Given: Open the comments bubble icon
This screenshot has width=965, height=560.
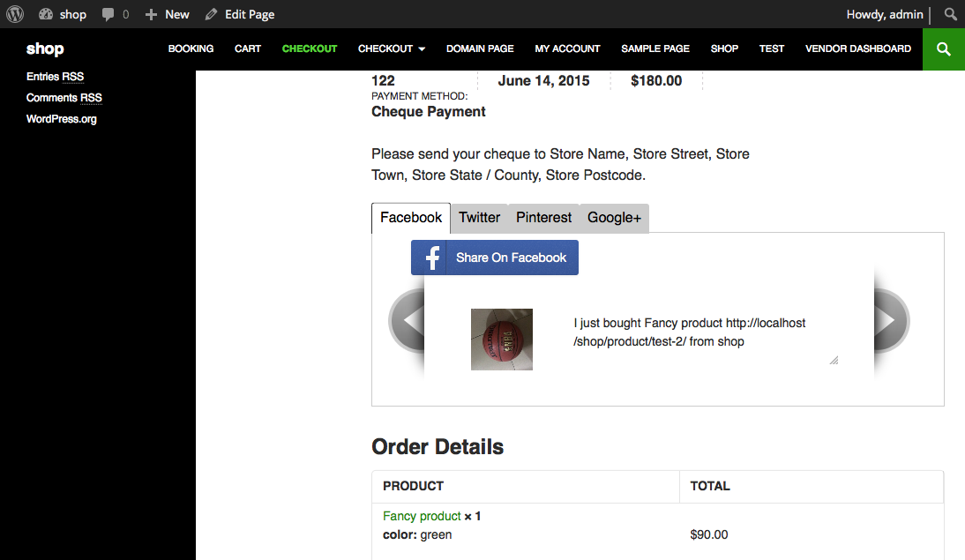Looking at the screenshot, I should (x=108, y=15).
